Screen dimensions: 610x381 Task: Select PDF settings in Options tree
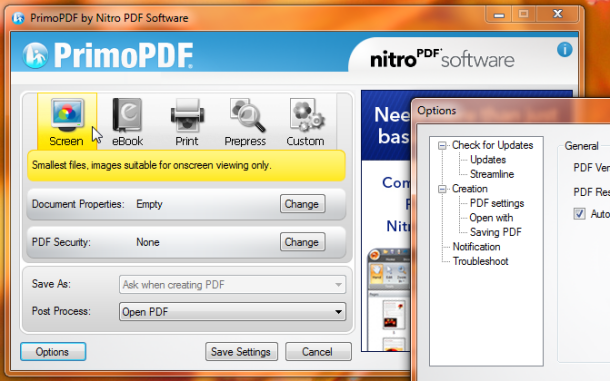point(496,203)
